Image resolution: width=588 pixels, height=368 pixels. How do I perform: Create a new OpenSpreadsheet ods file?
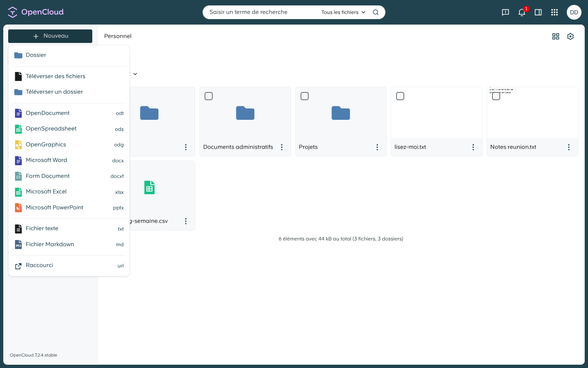point(69,129)
